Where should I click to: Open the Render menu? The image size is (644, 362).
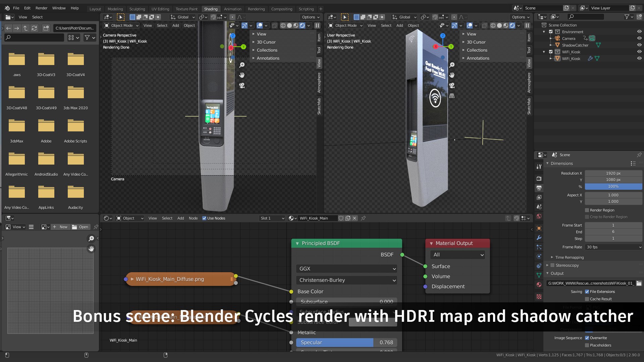point(41,8)
